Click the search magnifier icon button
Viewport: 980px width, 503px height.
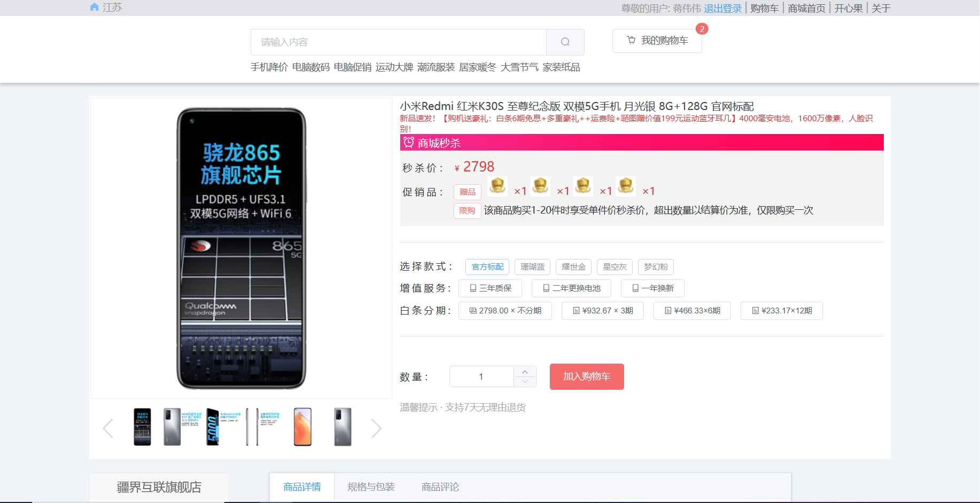[x=565, y=42]
